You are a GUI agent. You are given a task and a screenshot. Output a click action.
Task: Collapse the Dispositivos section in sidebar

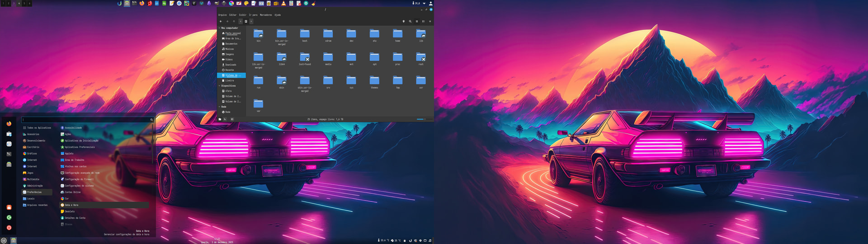(220, 86)
